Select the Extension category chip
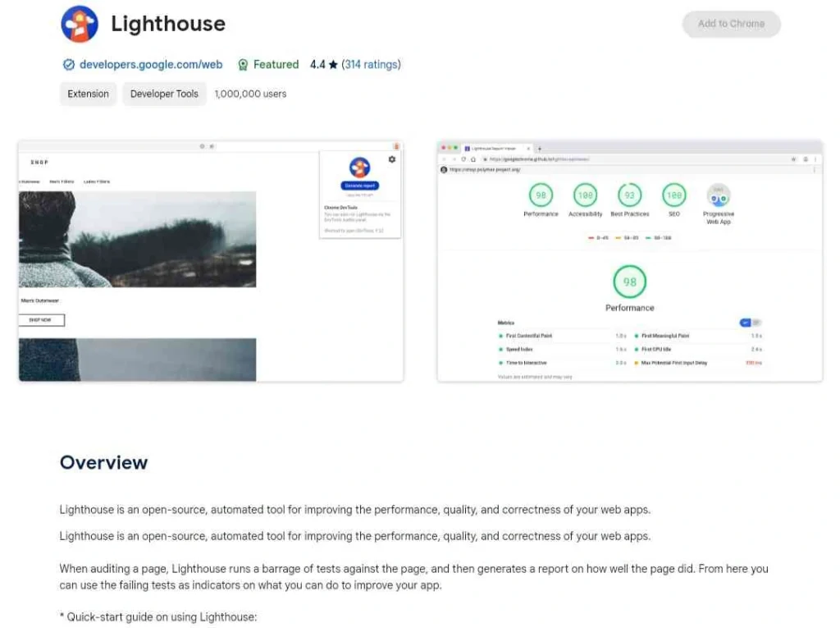The height and width of the screenshot is (628, 840). [88, 94]
